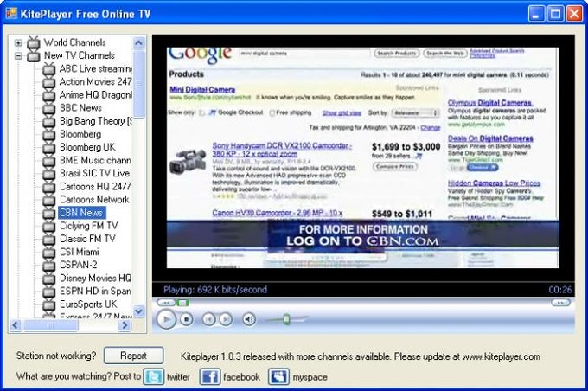Open the ABC Live streaming channel
Screen dimensions: 588x391
coord(96,68)
